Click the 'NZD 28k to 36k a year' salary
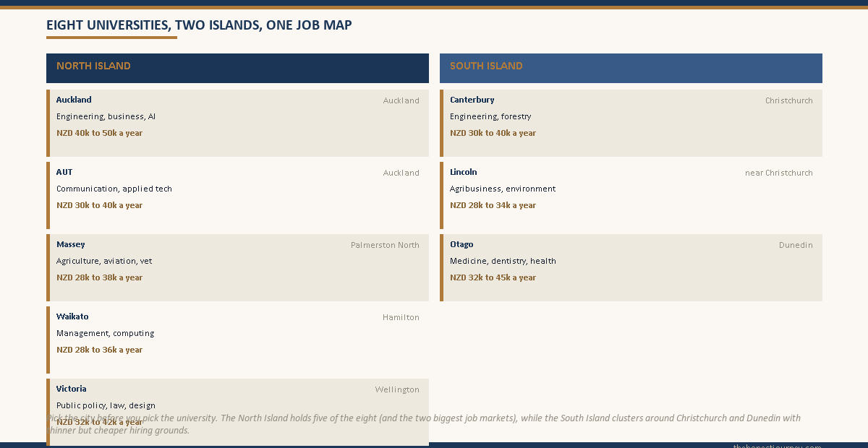Viewport: 868px width, 448px height. (100, 350)
